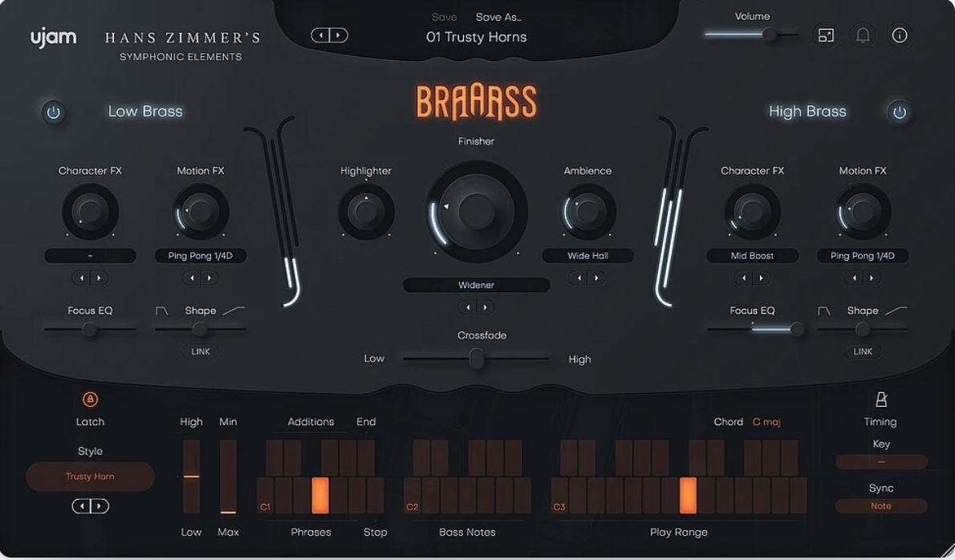
Task: Select previous High Brass Motion FX mode
Action: pyautogui.click(x=854, y=278)
